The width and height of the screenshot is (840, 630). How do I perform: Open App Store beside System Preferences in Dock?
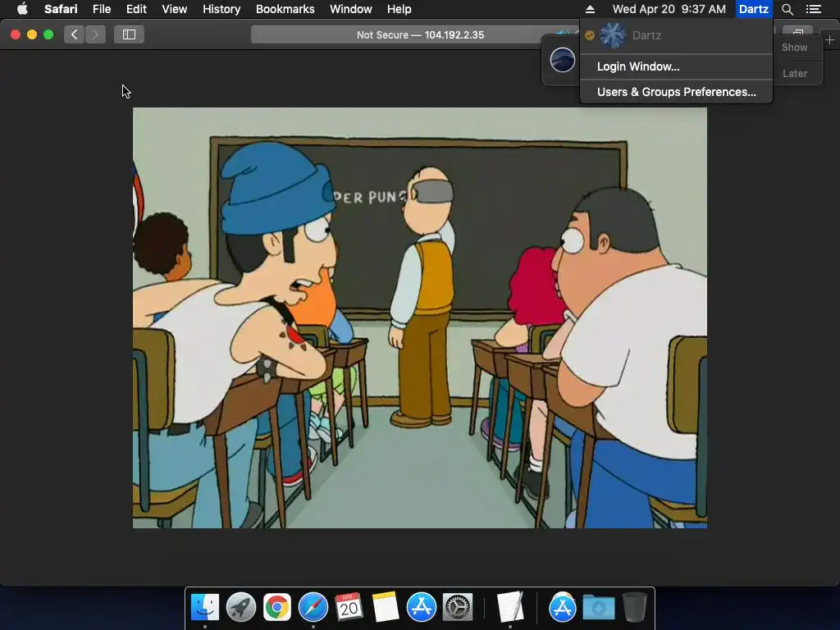tap(421, 607)
